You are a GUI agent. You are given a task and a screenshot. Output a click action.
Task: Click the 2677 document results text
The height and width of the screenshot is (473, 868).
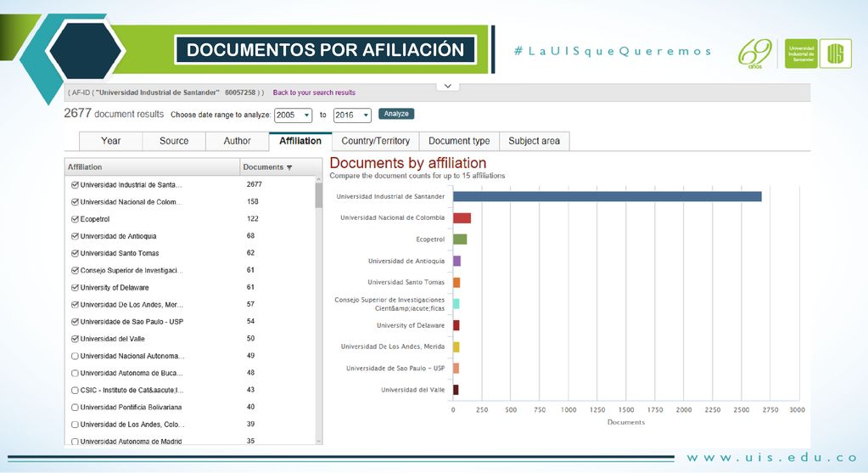pyautogui.click(x=114, y=114)
